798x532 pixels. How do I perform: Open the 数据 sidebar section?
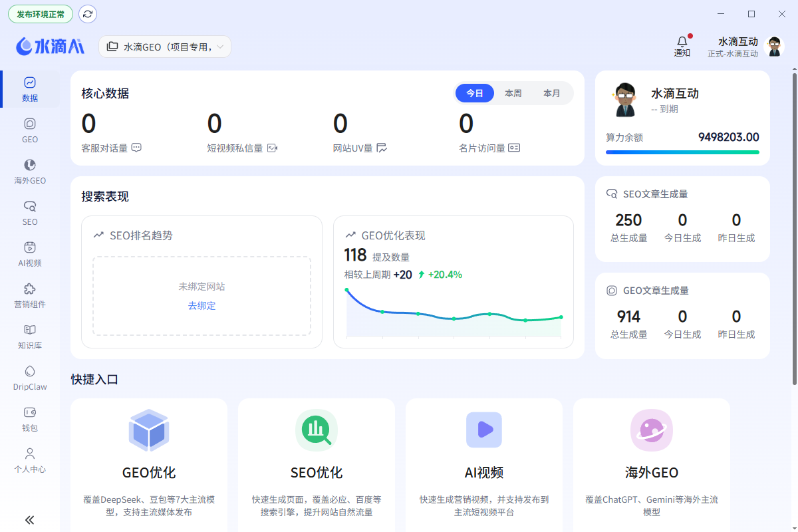30,89
